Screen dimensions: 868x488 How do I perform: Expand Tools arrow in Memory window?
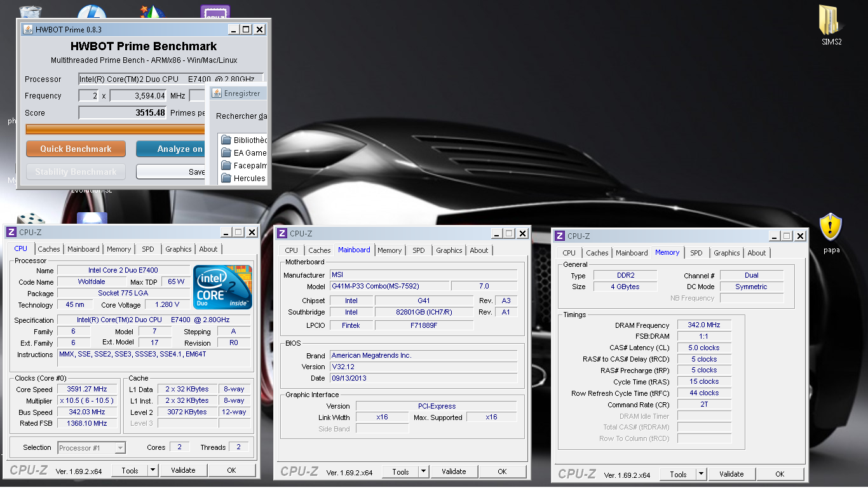[x=701, y=474]
